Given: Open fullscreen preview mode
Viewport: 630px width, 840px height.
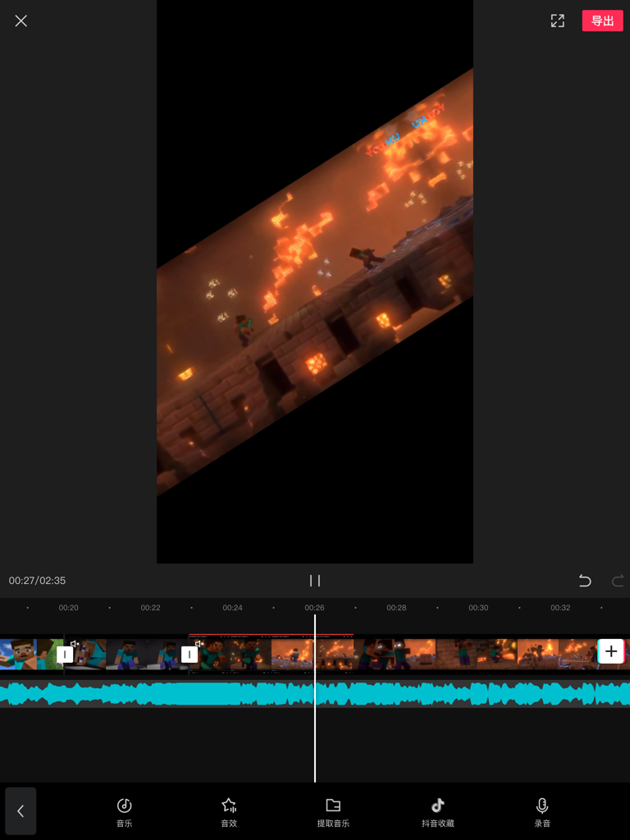Looking at the screenshot, I should 558,21.
